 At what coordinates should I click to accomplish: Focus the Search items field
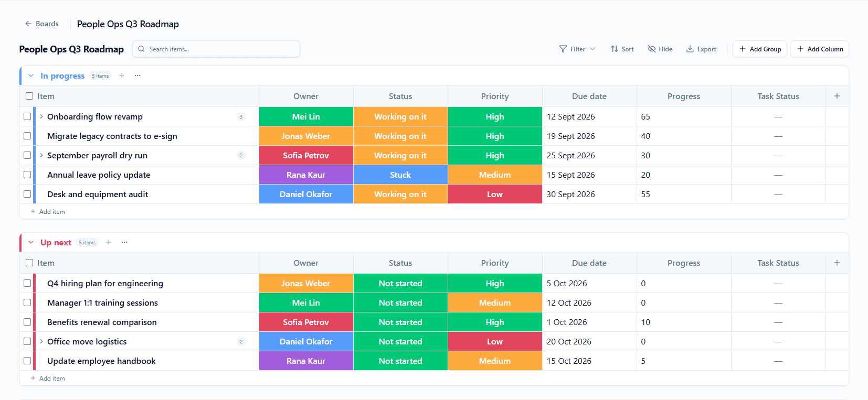(216, 49)
